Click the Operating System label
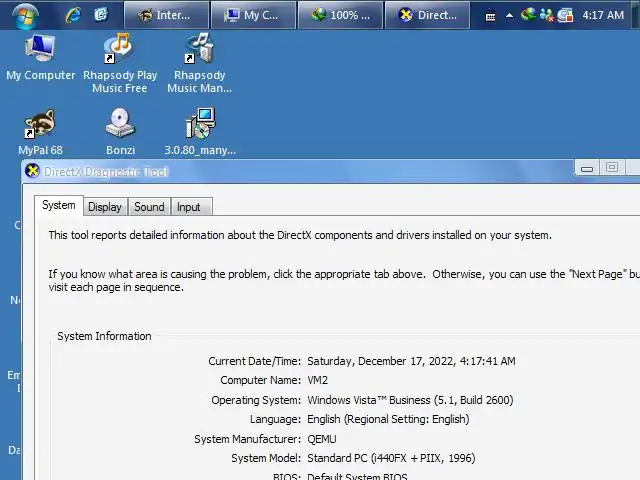 click(x=256, y=400)
